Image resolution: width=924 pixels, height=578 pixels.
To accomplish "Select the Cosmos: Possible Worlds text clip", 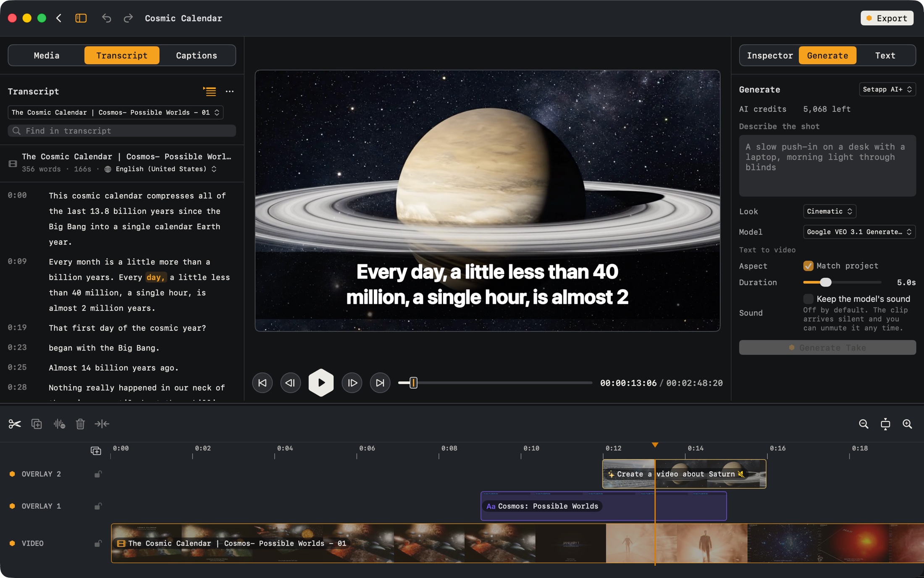I will tap(604, 506).
